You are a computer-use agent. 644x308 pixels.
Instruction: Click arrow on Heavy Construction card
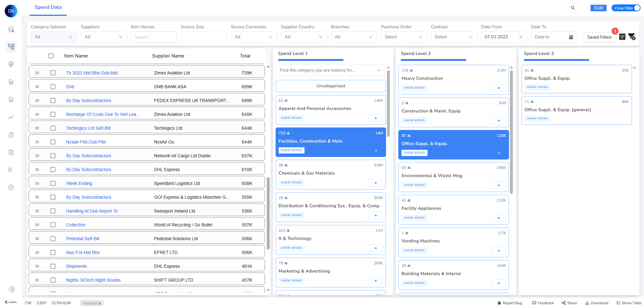tap(498, 88)
